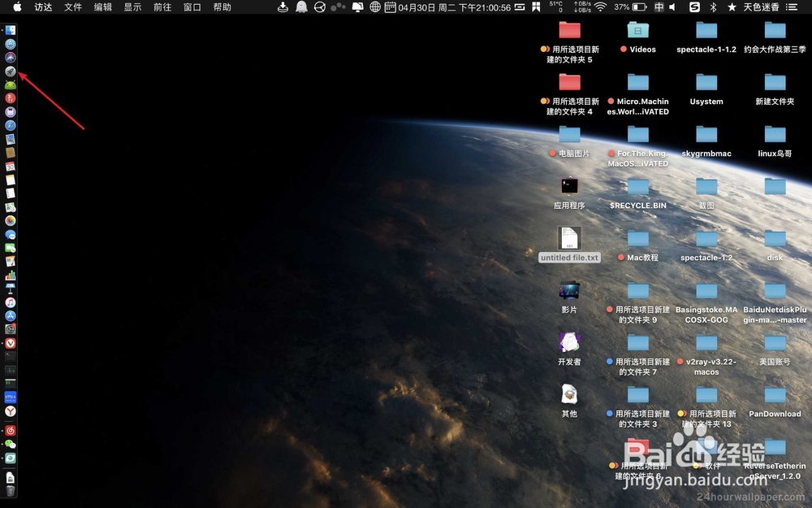812x508 pixels.
Task: Open Numbers chart icon in the Dock
Action: 11,276
